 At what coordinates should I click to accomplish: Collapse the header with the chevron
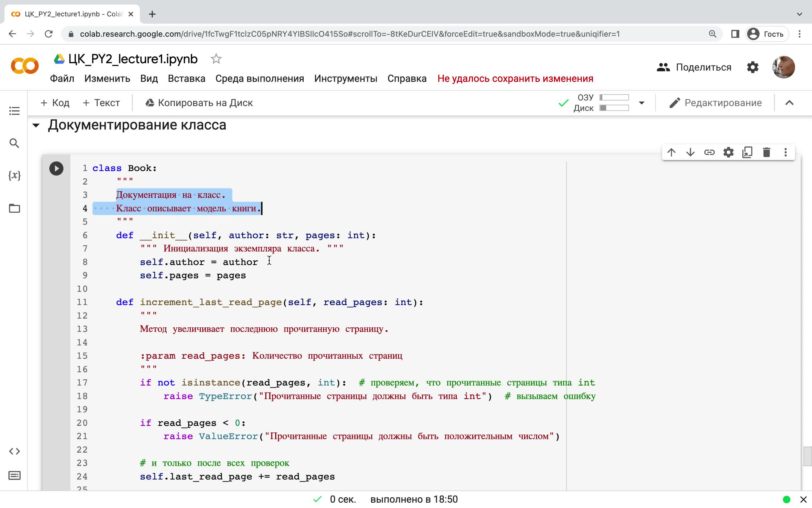pyautogui.click(x=789, y=103)
